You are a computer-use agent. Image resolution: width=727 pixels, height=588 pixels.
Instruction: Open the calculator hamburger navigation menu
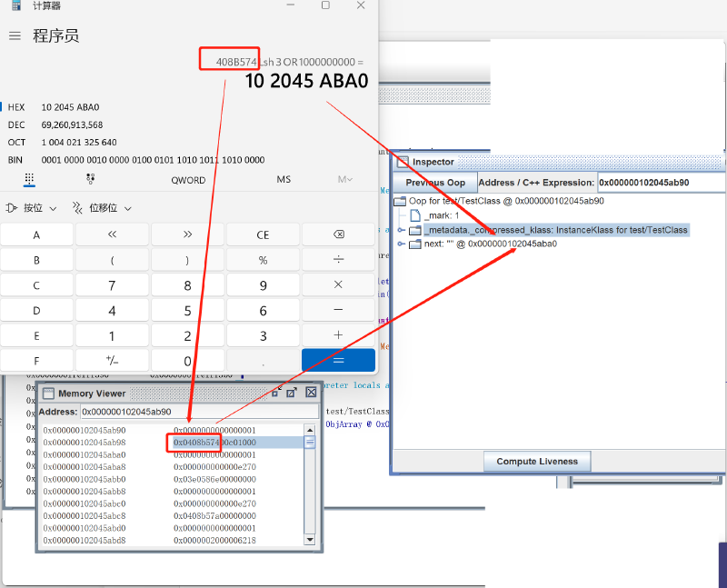click(x=15, y=35)
